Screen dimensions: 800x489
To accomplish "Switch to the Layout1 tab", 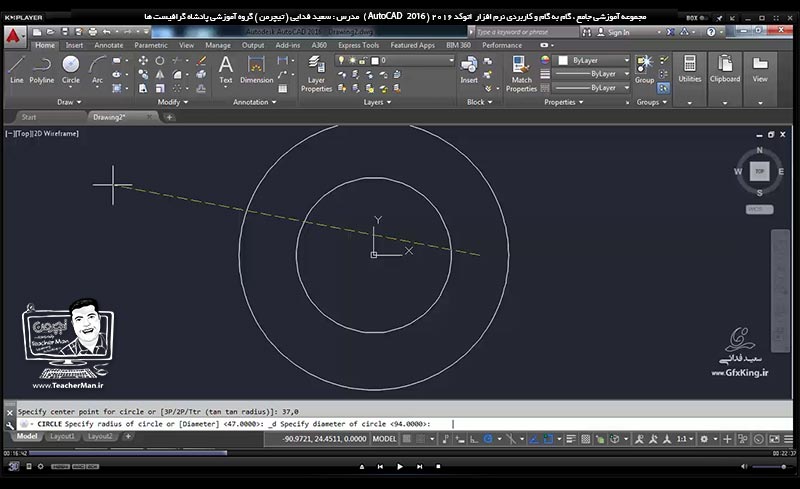I will (x=62, y=436).
